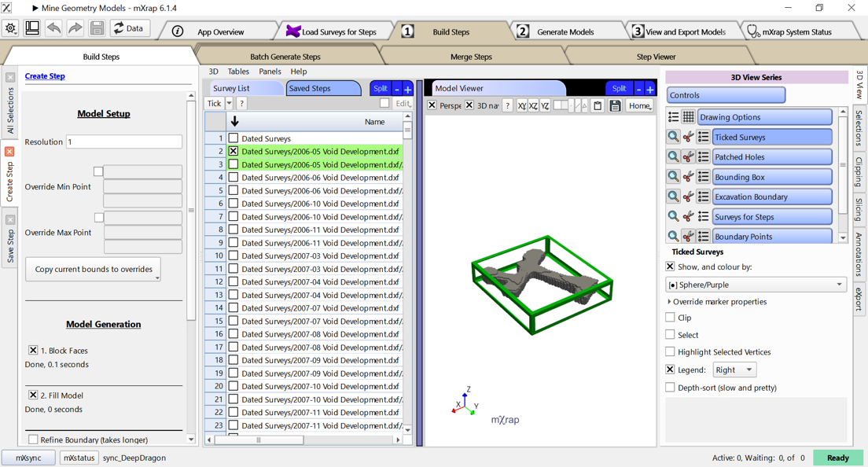Click the undo arrow icon
Screen dimensions: 868x467
(53, 28)
